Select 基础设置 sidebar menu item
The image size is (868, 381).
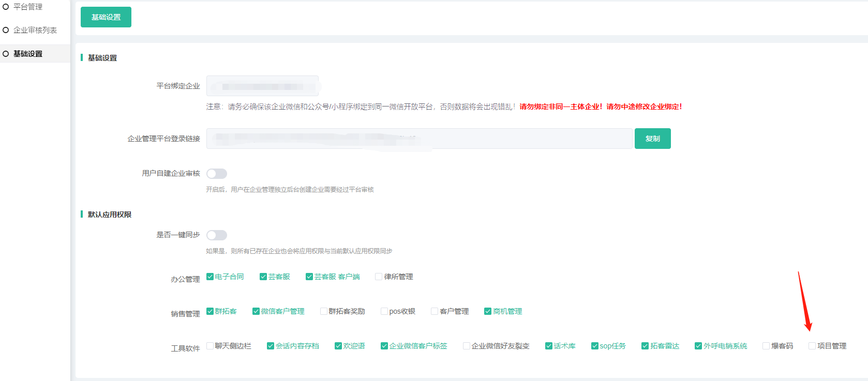point(28,54)
